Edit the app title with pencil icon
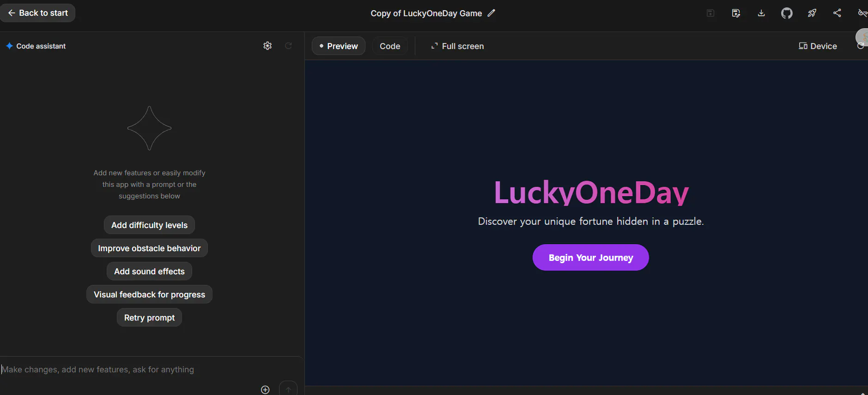Screen dimensions: 868x395 [492, 13]
